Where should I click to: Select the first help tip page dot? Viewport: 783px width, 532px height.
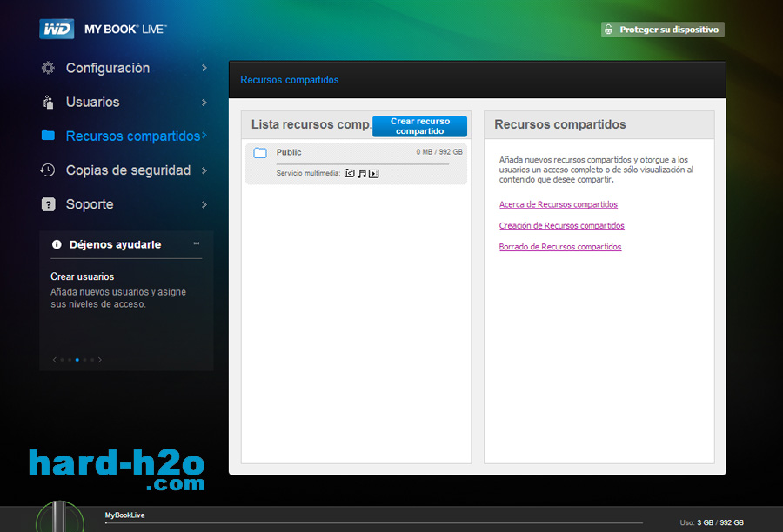pos(62,360)
